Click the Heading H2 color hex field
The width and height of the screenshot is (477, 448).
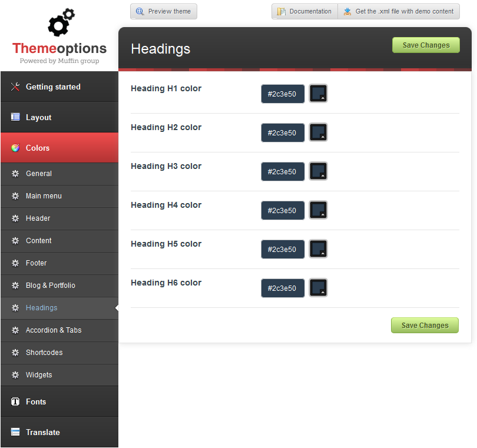[x=283, y=133]
